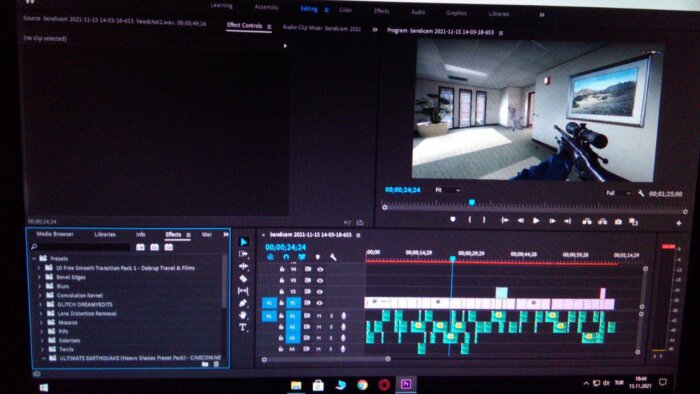Toggle Snap in timeline
Viewport: 700px width, 394px height.
pyautogui.click(x=286, y=257)
